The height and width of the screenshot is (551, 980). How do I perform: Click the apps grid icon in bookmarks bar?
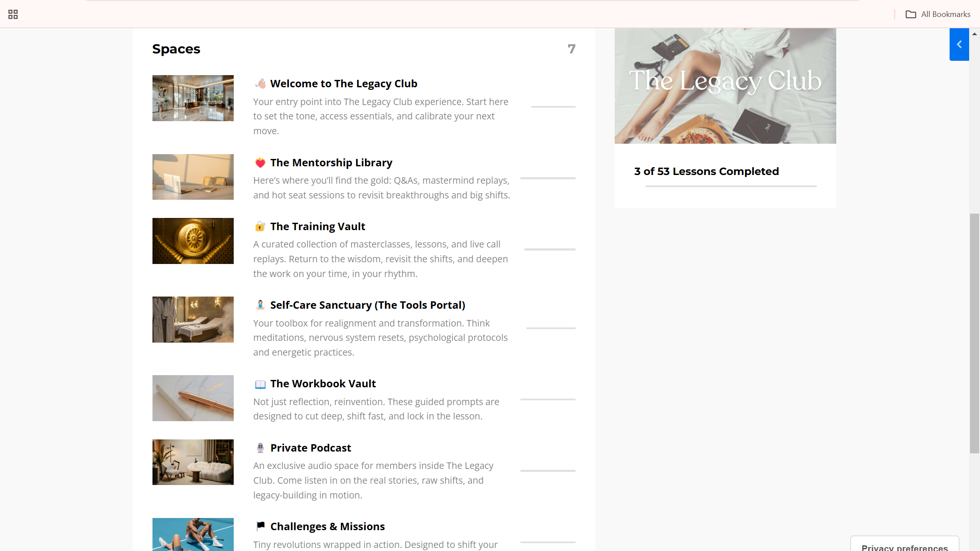tap(13, 14)
